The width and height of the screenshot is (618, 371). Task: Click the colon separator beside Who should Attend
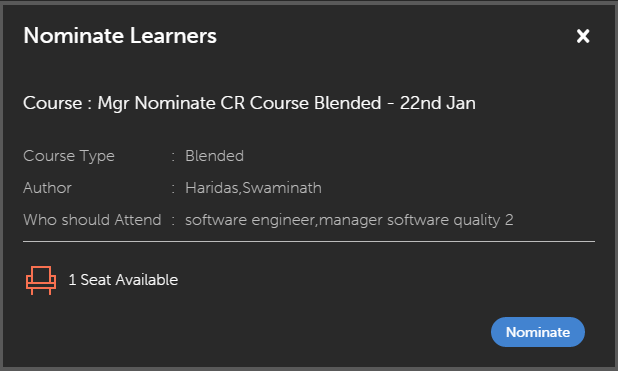(173, 220)
